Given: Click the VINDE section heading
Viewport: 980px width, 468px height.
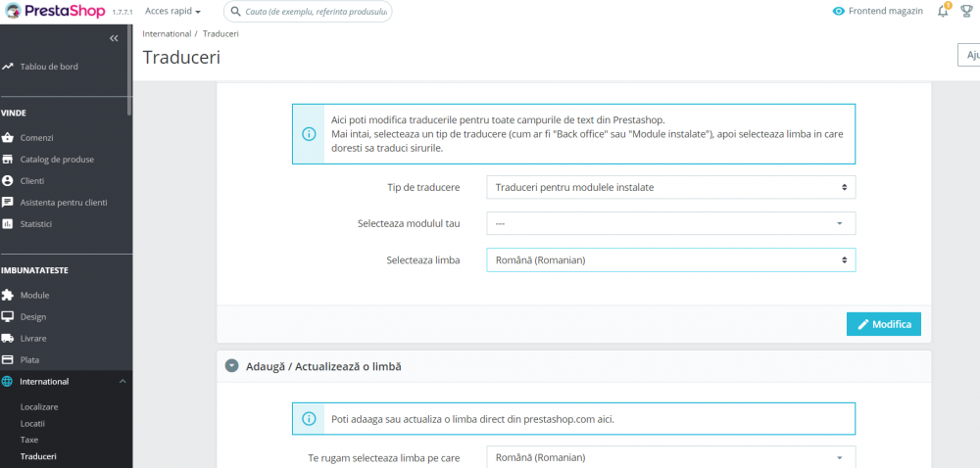Looking at the screenshot, I should [14, 113].
